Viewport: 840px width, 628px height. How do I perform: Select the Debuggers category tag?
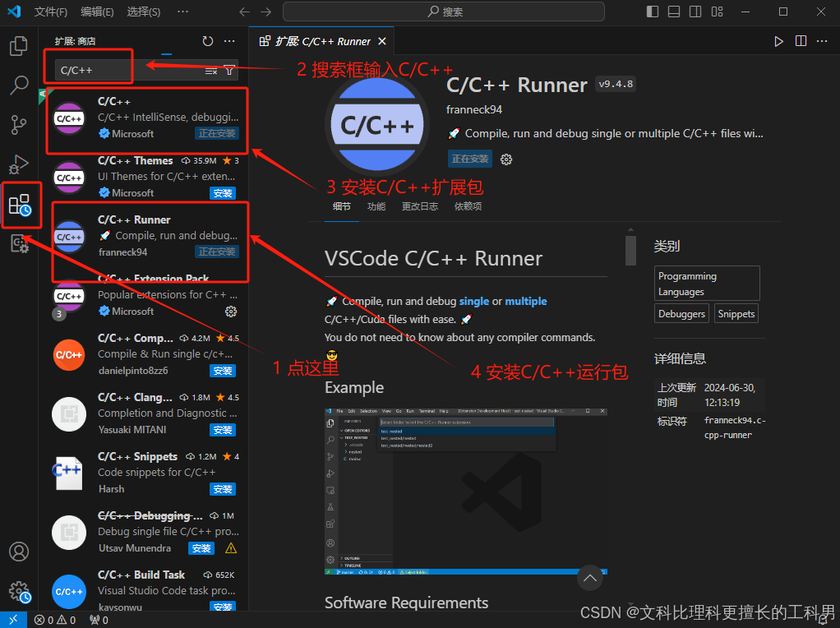pos(681,314)
